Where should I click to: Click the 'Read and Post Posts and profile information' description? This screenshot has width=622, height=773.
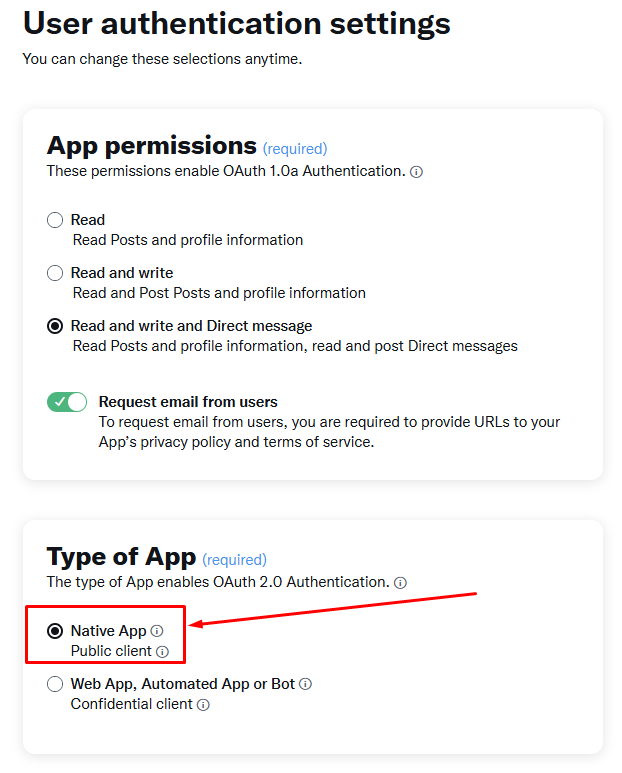[x=219, y=293]
